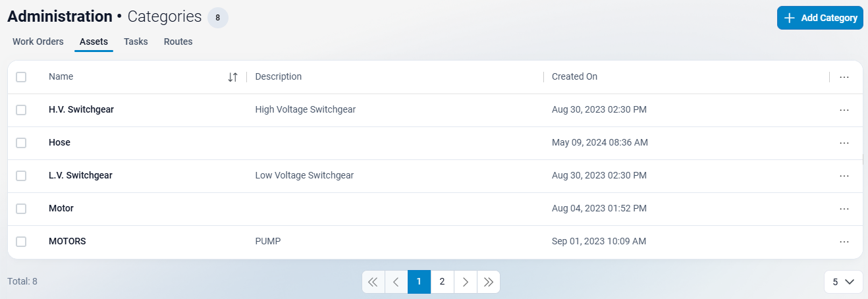Jump to the last page of results
Viewport: 868px width, 299px height.
(488, 282)
